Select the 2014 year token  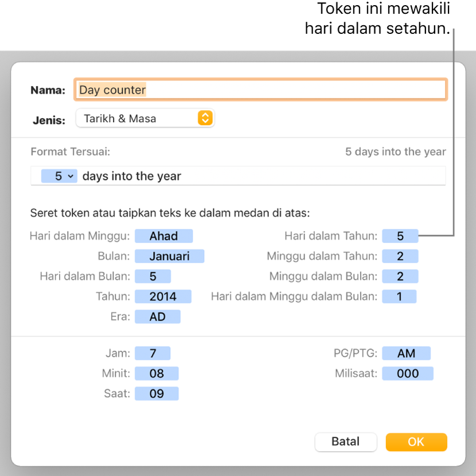[x=163, y=296]
